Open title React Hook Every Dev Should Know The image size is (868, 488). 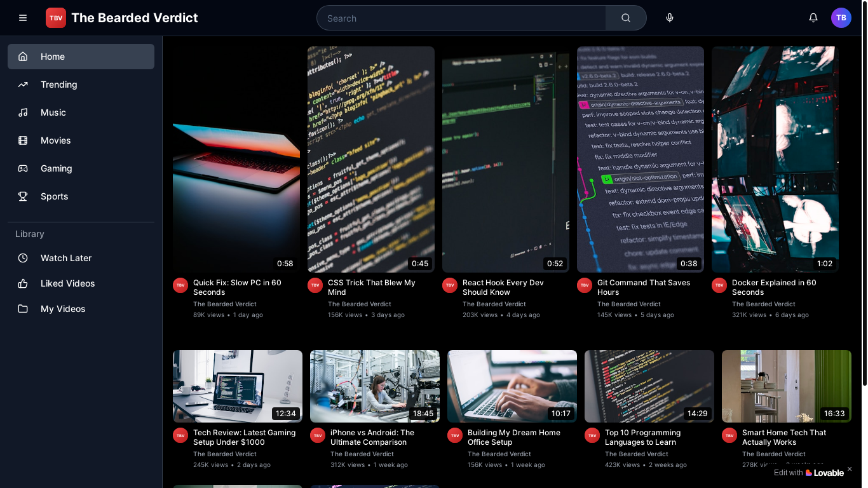pyautogui.click(x=503, y=287)
